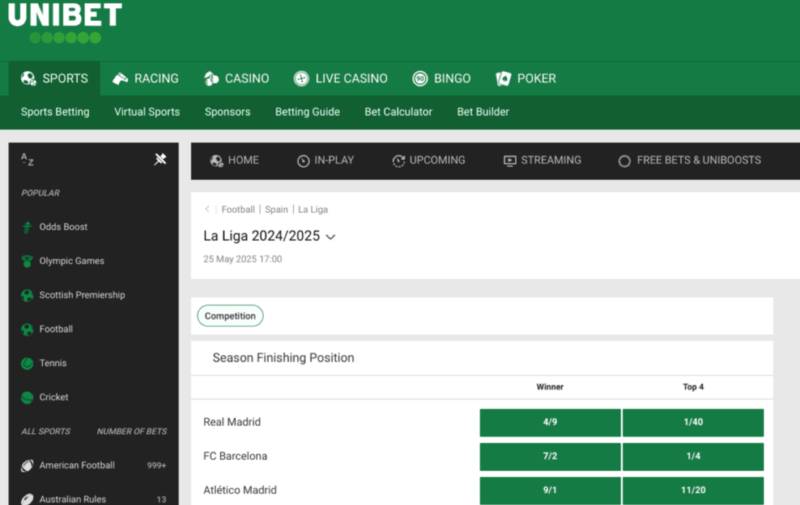This screenshot has width=800, height=505.
Task: Collapse the Season Finishing Position section
Action: 283,358
